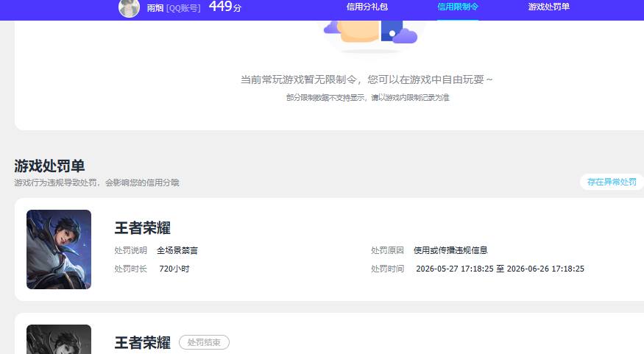
Task: Click the user avatar in header
Action: (x=129, y=8)
